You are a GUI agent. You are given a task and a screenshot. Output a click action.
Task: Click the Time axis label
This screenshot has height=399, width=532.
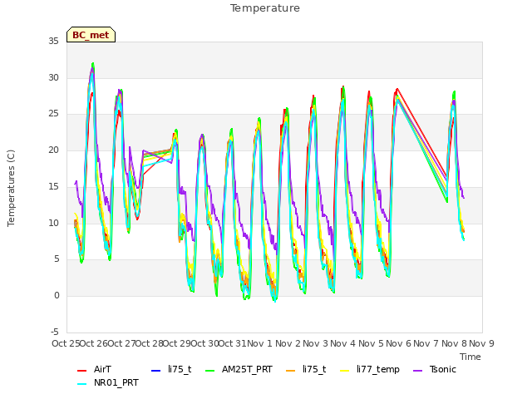[x=470, y=357]
